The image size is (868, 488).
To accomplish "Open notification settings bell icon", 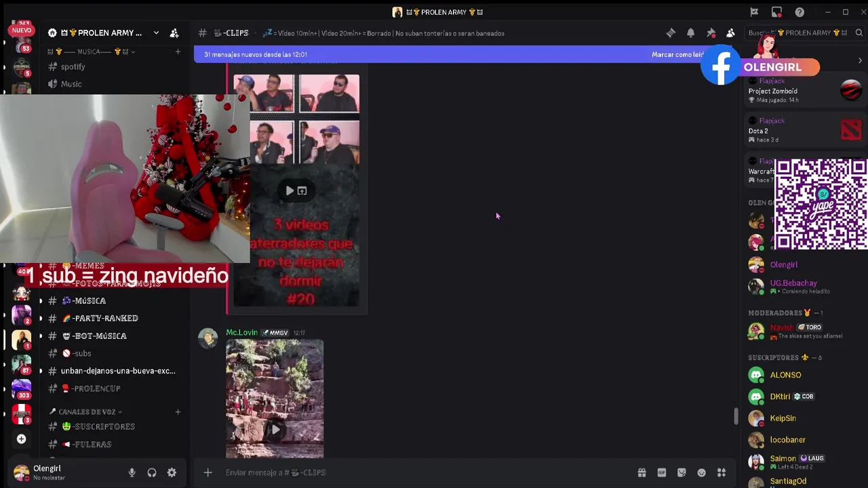I will coord(690,33).
